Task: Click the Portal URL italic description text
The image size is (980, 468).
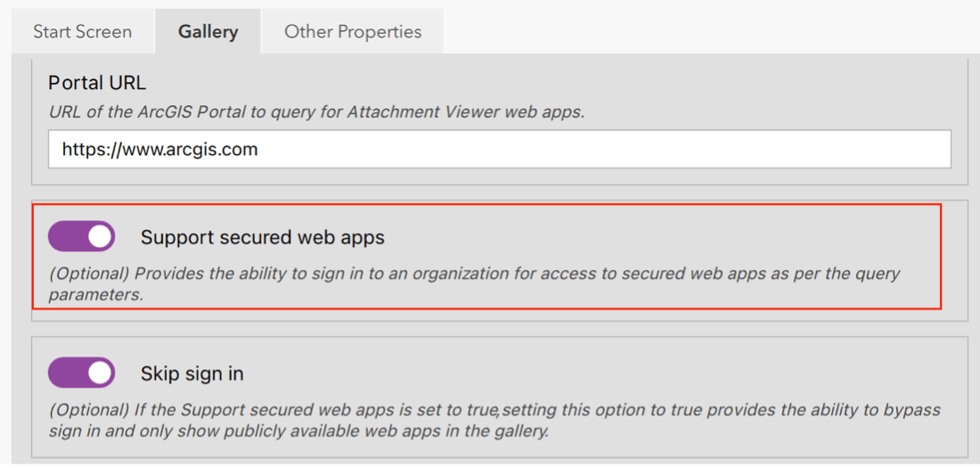Action: pos(316,112)
